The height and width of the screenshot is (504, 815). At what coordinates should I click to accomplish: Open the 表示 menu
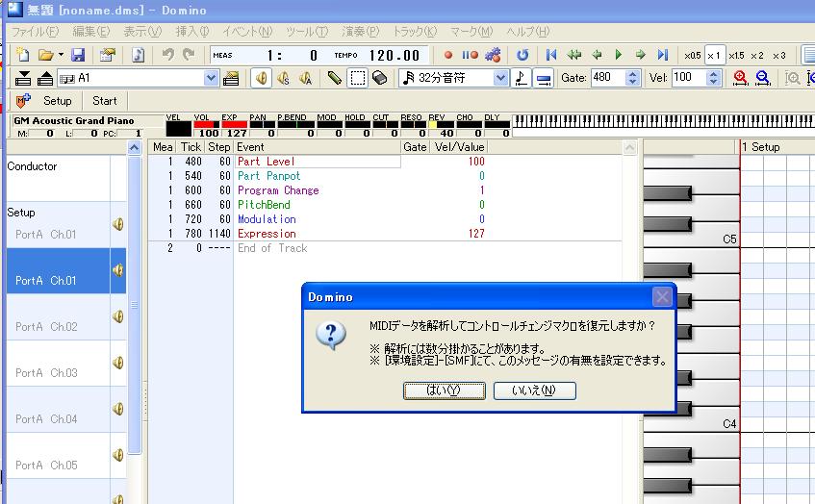pyautogui.click(x=141, y=32)
